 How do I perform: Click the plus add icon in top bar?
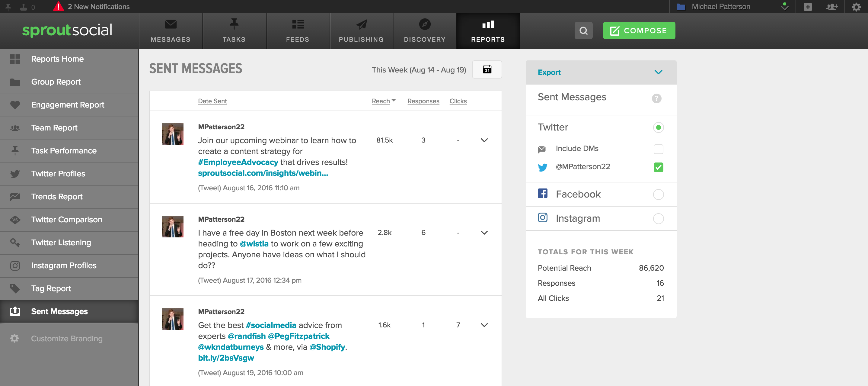808,7
